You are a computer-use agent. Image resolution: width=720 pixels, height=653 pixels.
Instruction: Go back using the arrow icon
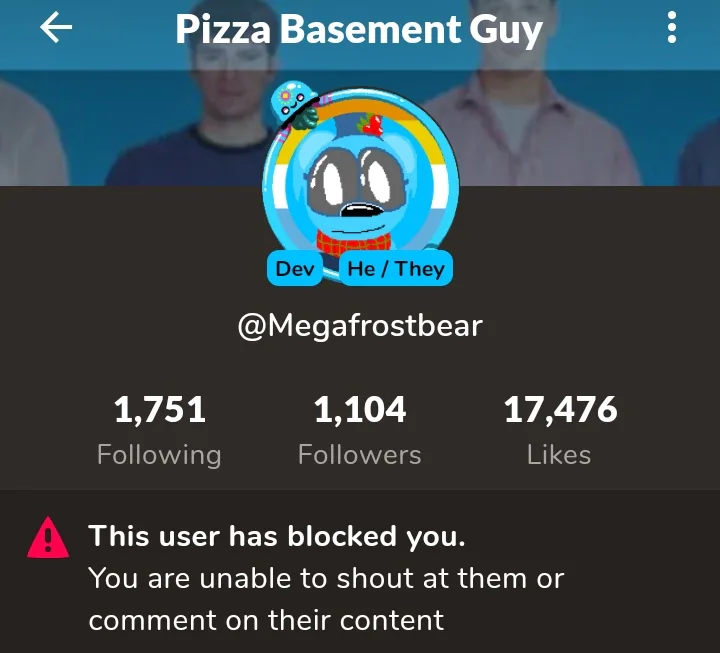click(x=56, y=28)
